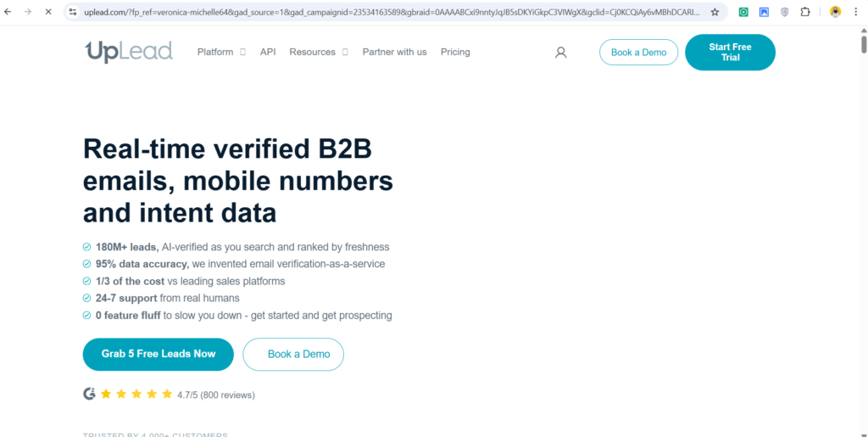Go back using the browser back arrow
This screenshot has width=868, height=437.
point(8,12)
